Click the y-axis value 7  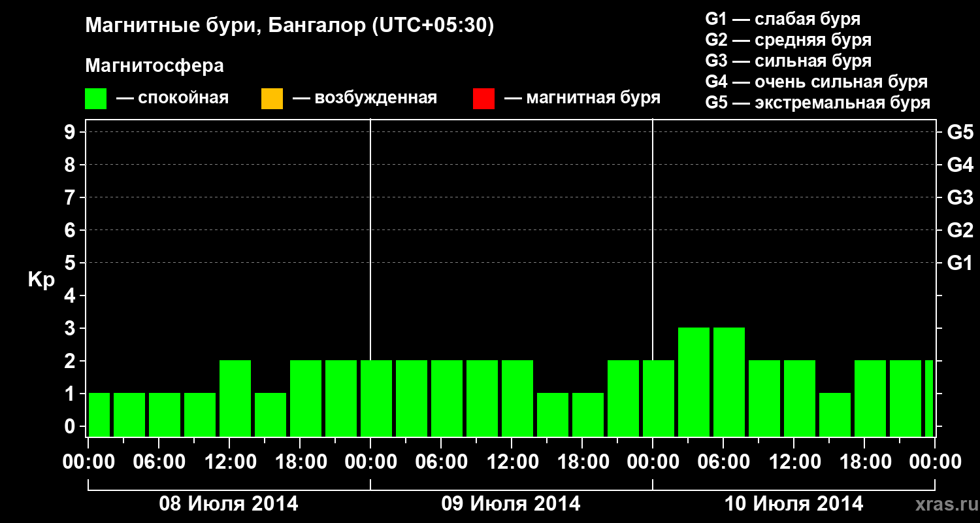(71, 197)
